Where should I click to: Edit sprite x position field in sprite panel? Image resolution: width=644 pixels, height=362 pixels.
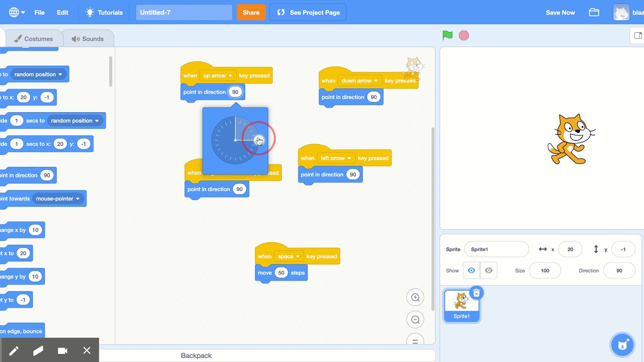tap(570, 249)
